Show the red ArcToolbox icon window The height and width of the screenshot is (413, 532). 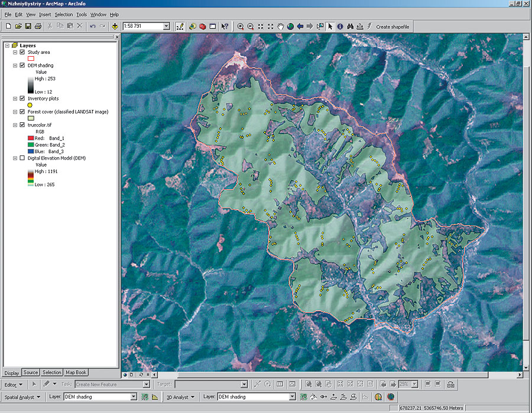point(203,27)
